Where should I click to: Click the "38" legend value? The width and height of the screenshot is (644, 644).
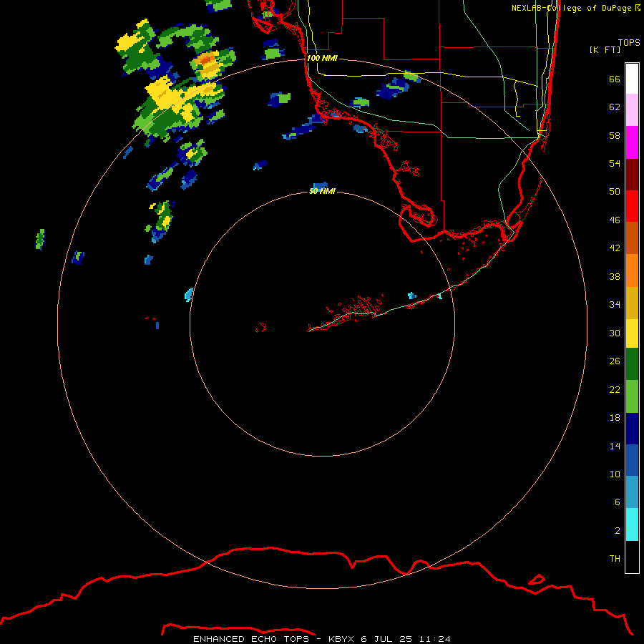(615, 277)
